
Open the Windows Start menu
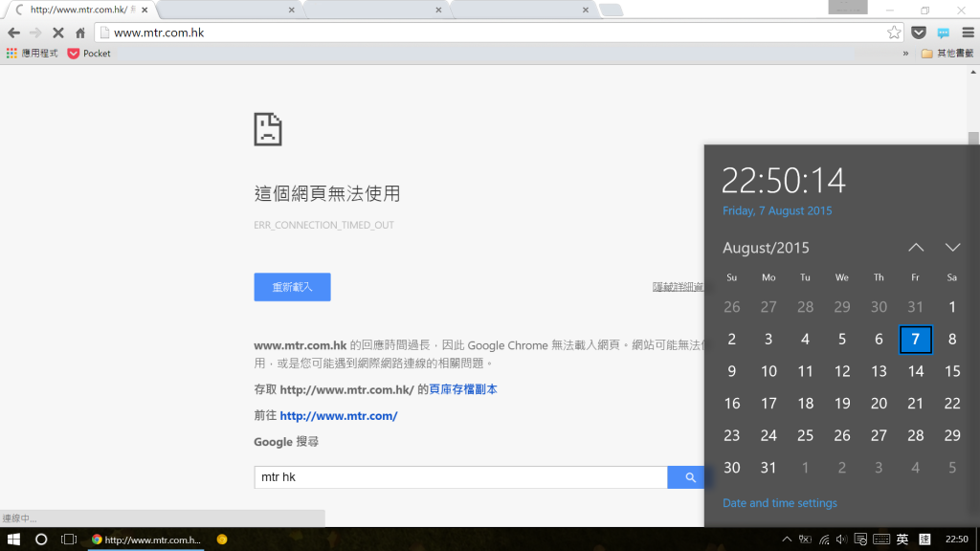click(x=13, y=540)
